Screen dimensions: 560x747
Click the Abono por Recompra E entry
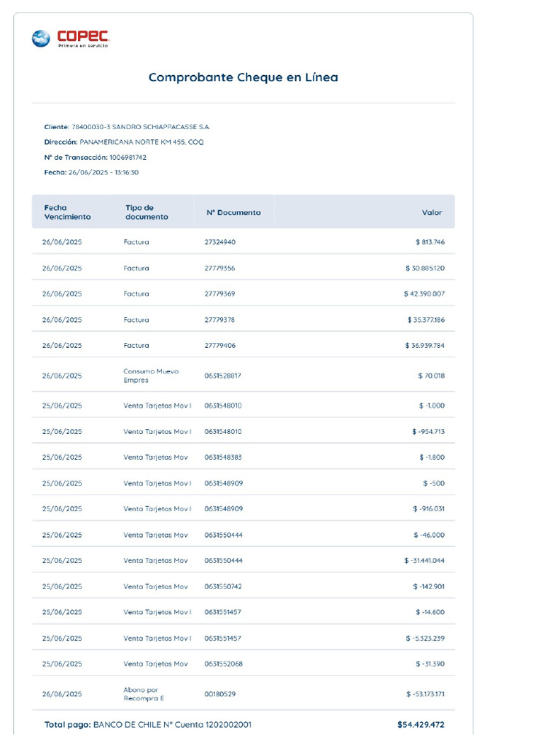(144, 694)
